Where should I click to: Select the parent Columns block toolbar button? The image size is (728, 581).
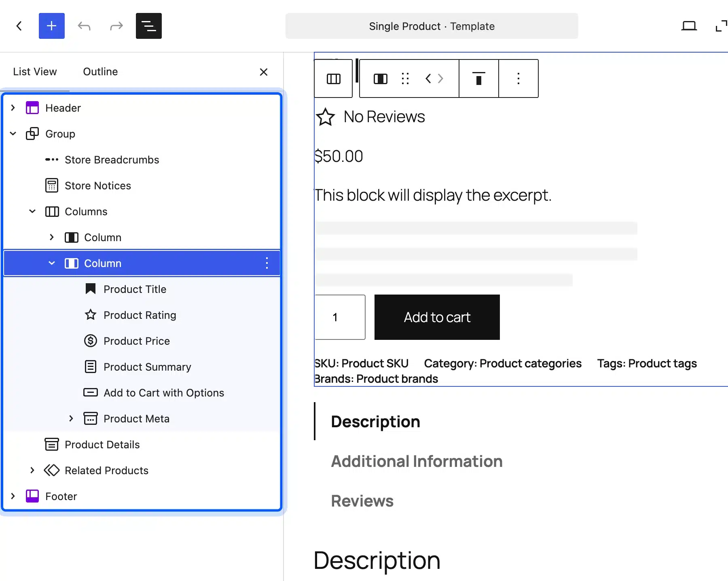point(333,78)
